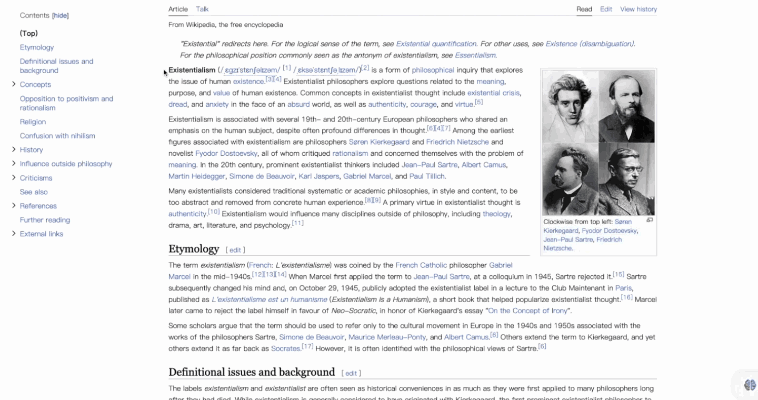Open the Essentialism link
This screenshot has height=400, width=758.
[475, 55]
